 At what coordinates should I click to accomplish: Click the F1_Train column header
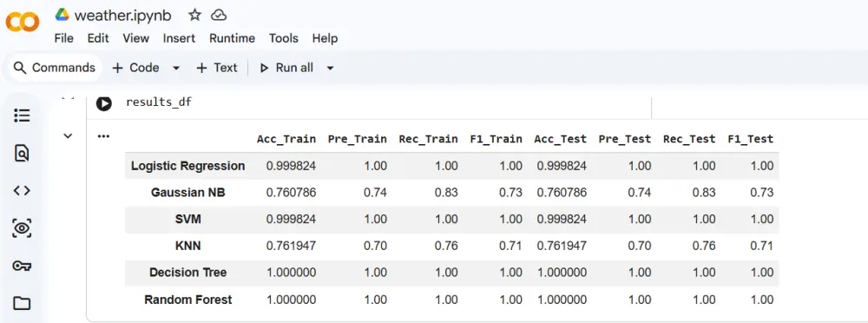(x=496, y=139)
